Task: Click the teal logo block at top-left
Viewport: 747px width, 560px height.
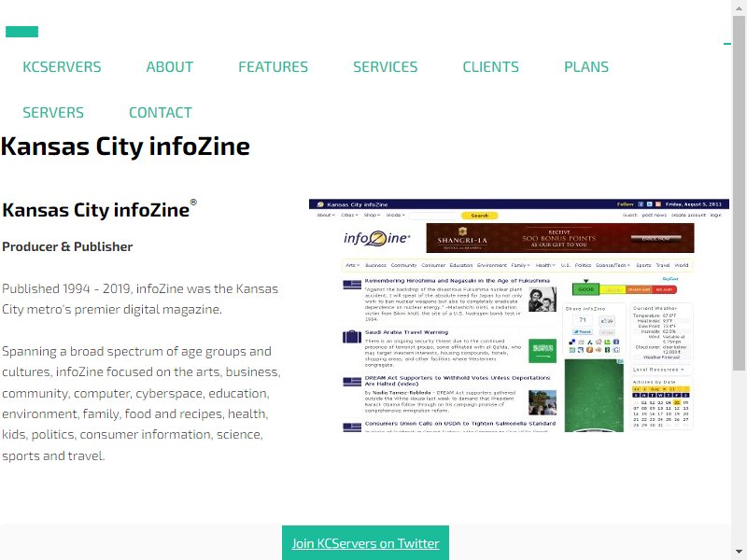Action: [x=21, y=32]
